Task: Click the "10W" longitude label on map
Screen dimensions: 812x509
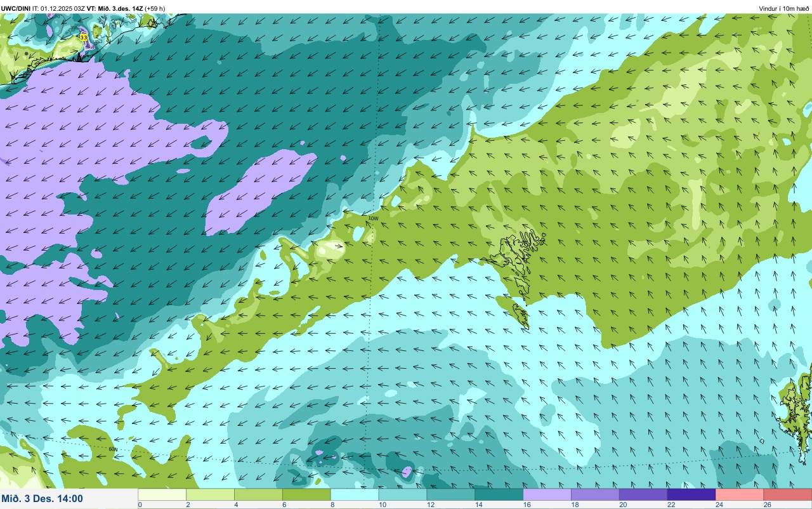Action: coord(373,218)
